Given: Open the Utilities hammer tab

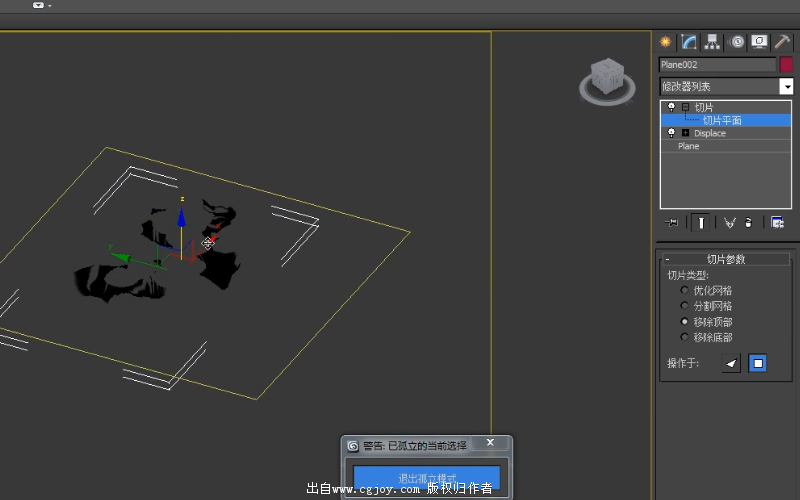Looking at the screenshot, I should (x=783, y=42).
